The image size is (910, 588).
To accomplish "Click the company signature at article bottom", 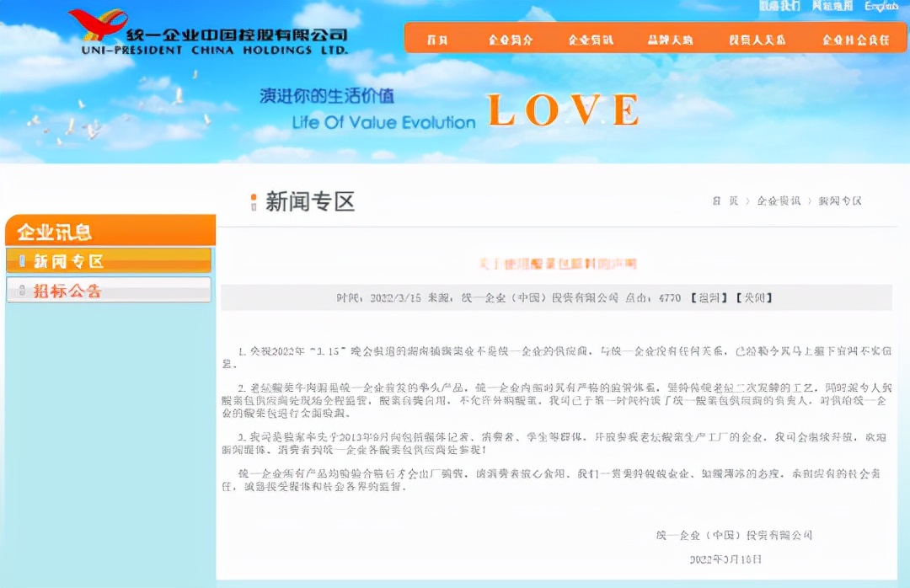I will [734, 535].
